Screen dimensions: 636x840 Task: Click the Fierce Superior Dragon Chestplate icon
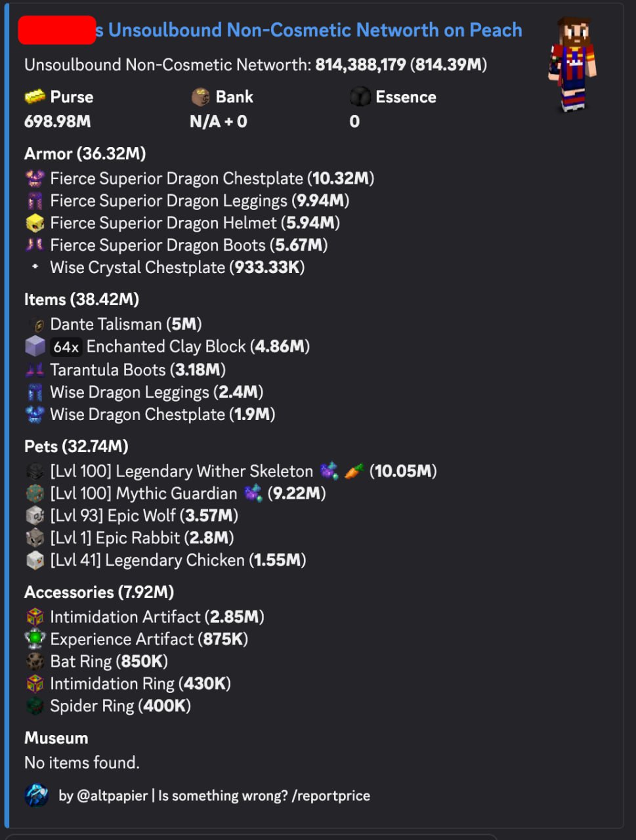[x=35, y=178]
